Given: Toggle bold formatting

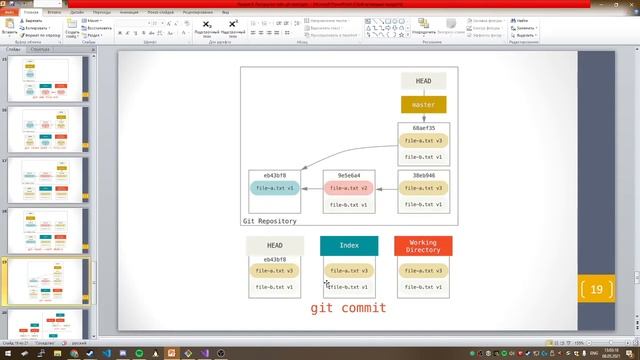Looking at the screenshot, I should 120,33.
